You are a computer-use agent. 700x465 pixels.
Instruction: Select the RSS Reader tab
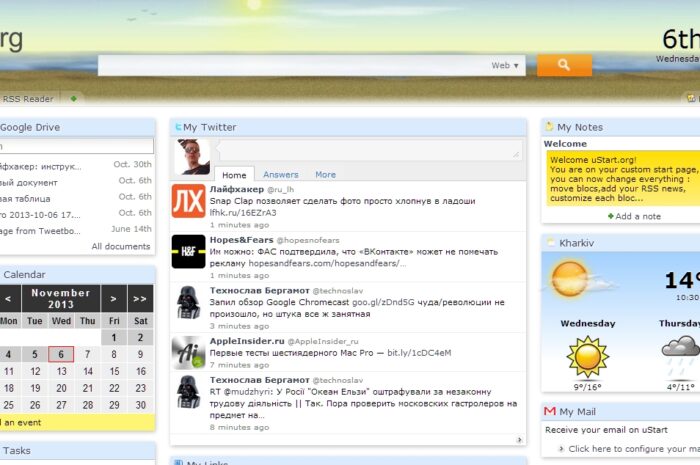[x=28, y=99]
